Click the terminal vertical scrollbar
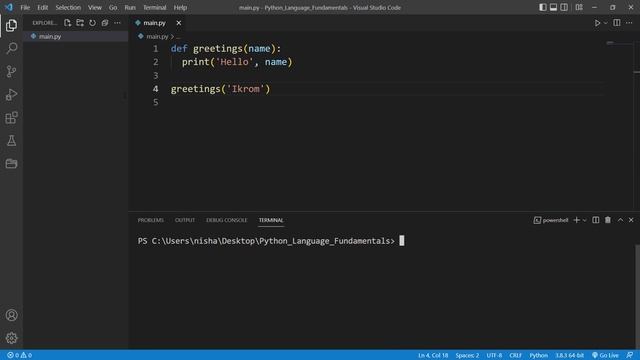 click(637, 296)
